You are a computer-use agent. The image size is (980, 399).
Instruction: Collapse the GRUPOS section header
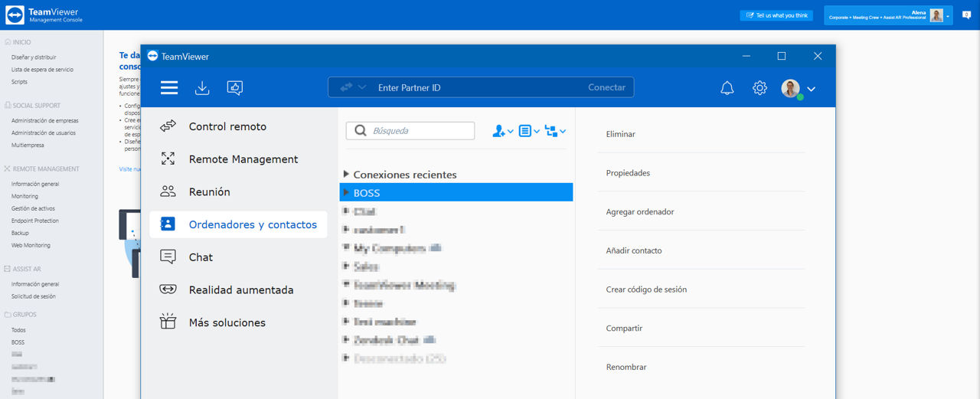tap(21, 315)
